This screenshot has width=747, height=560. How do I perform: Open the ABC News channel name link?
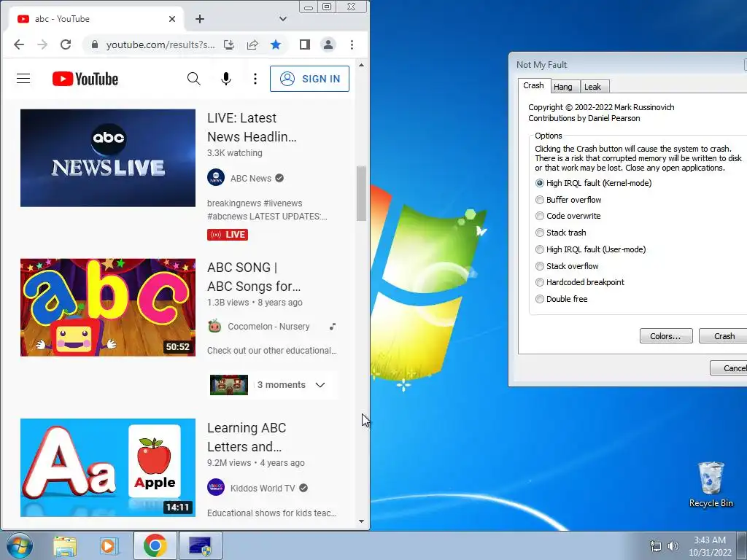pos(251,178)
